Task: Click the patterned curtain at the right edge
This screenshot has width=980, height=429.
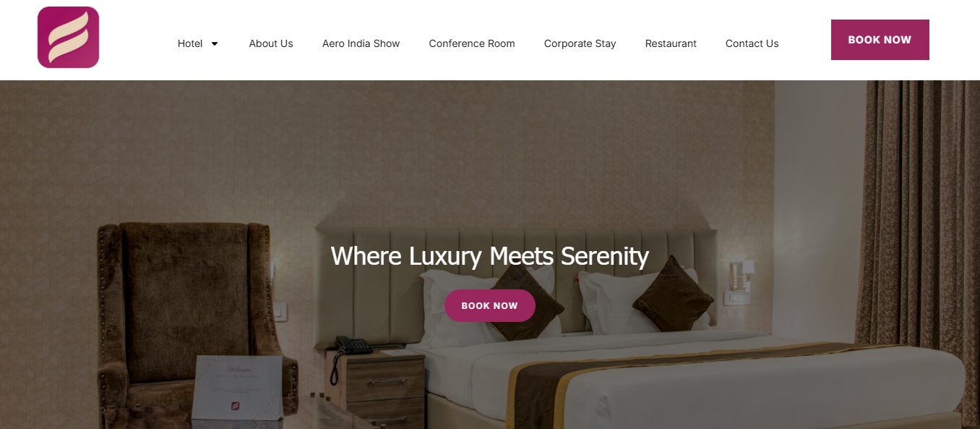Action: (x=917, y=217)
